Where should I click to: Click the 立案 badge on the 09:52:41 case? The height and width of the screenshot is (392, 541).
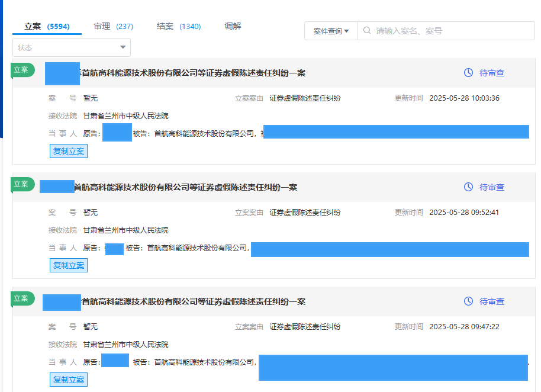pos(22,184)
